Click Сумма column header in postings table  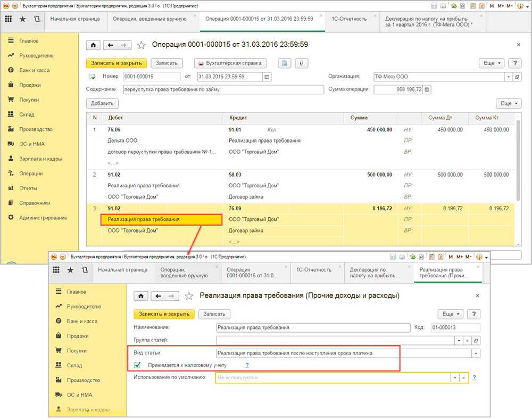tap(359, 118)
